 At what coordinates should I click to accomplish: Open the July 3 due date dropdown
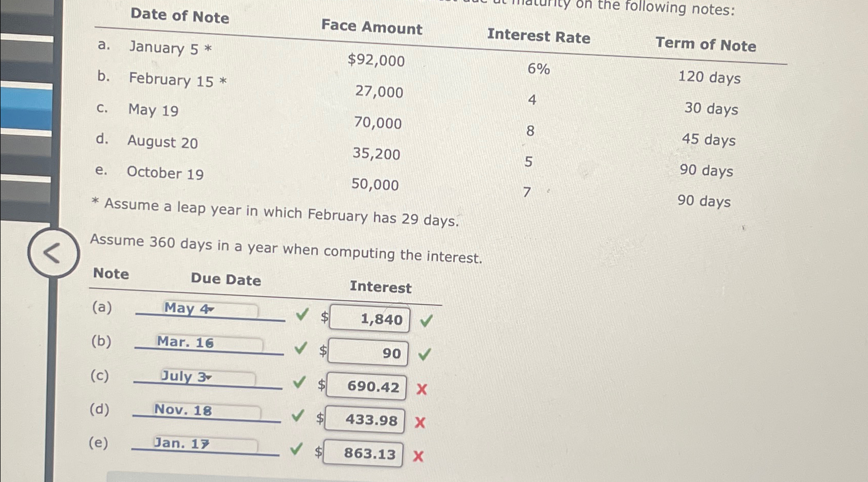[x=208, y=376]
